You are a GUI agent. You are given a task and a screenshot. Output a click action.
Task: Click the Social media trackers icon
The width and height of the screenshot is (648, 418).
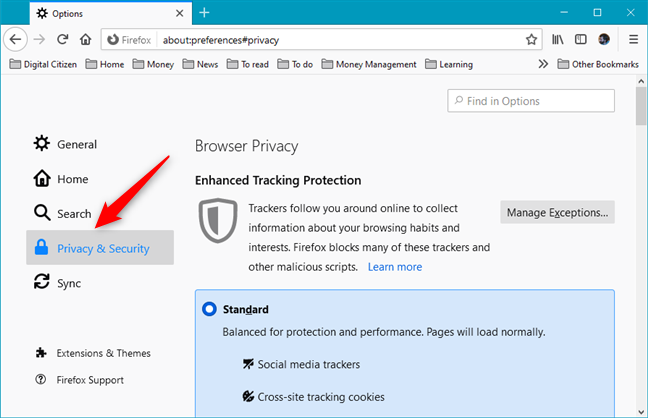pyautogui.click(x=248, y=364)
